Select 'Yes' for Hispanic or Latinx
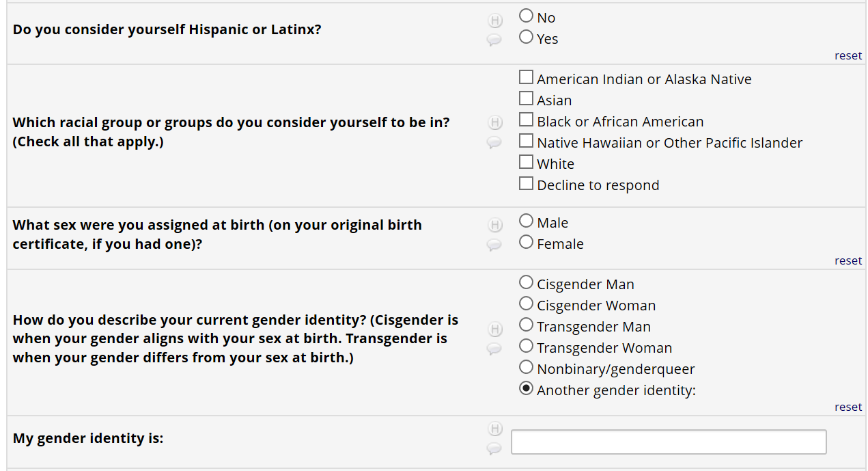Screen dimensions: 868x471 tap(526, 37)
